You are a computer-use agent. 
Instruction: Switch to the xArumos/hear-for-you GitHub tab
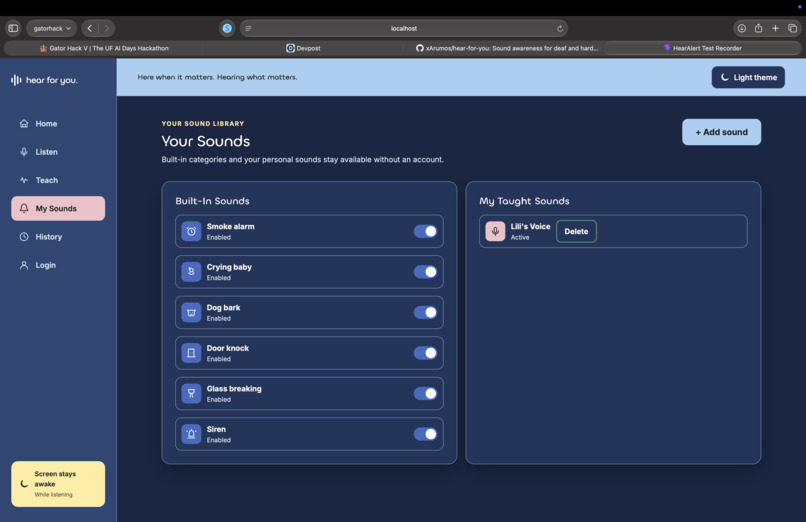[x=506, y=48]
